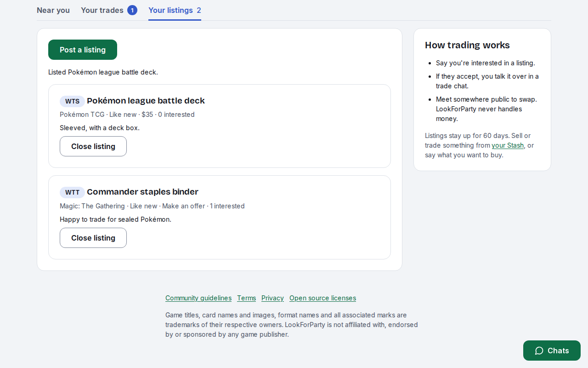Screen dimensions: 588x368
Task: Open the Open source licenses link
Action: pyautogui.click(x=322, y=298)
